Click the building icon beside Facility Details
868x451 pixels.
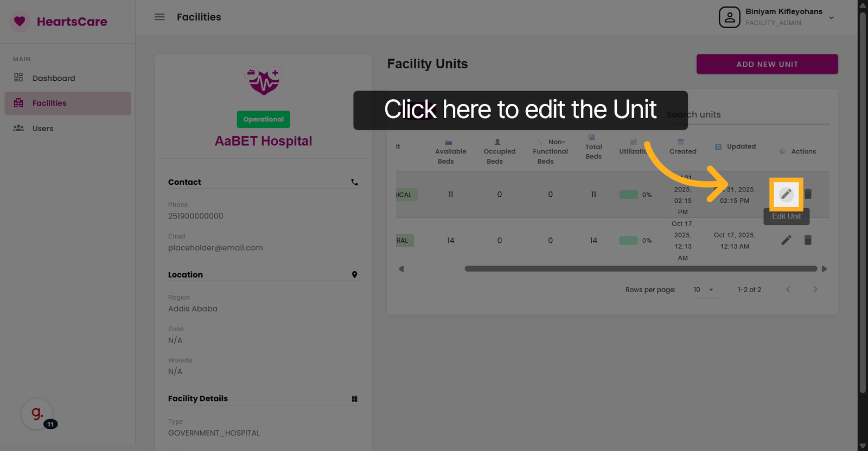pyautogui.click(x=354, y=399)
